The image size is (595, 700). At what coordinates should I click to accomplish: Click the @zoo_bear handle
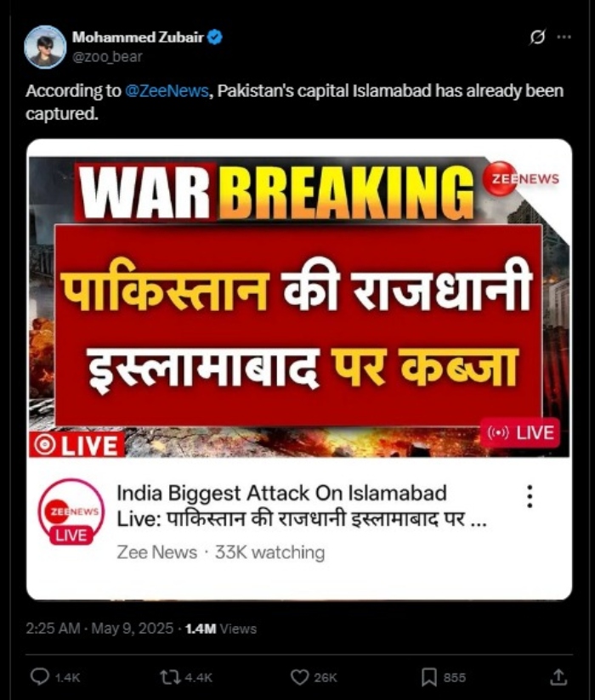tap(107, 57)
